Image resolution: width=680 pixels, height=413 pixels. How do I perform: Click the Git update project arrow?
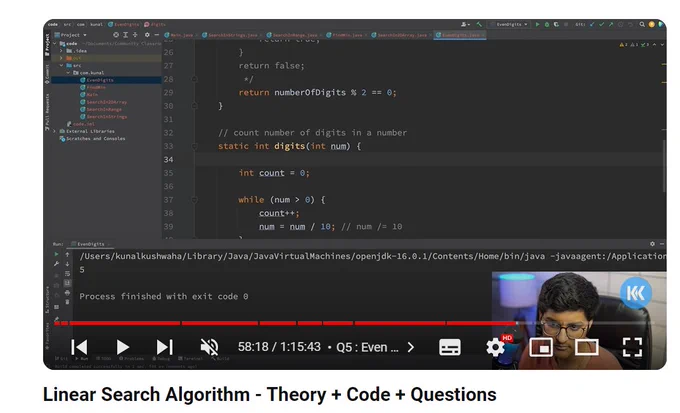coord(592,24)
